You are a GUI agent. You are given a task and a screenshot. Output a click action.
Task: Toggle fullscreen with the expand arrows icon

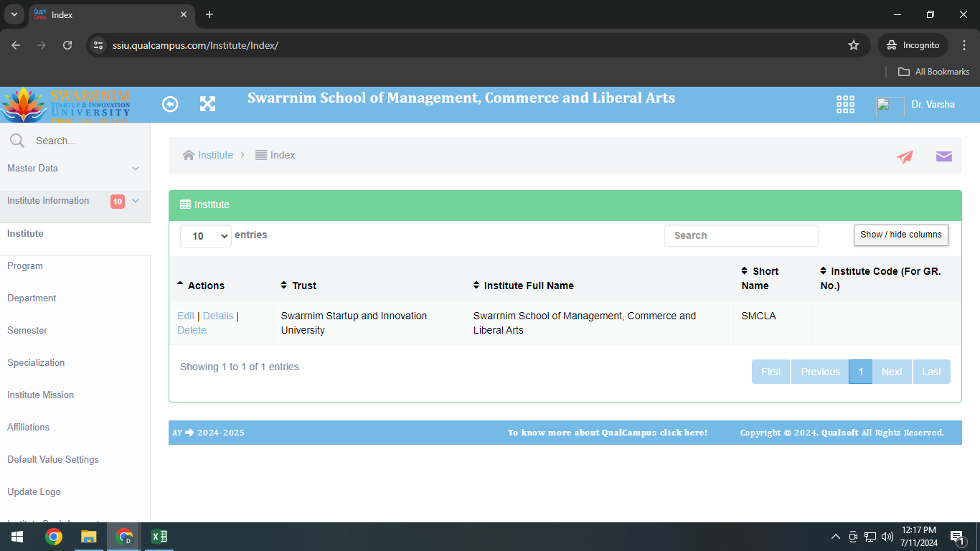pyautogui.click(x=207, y=104)
